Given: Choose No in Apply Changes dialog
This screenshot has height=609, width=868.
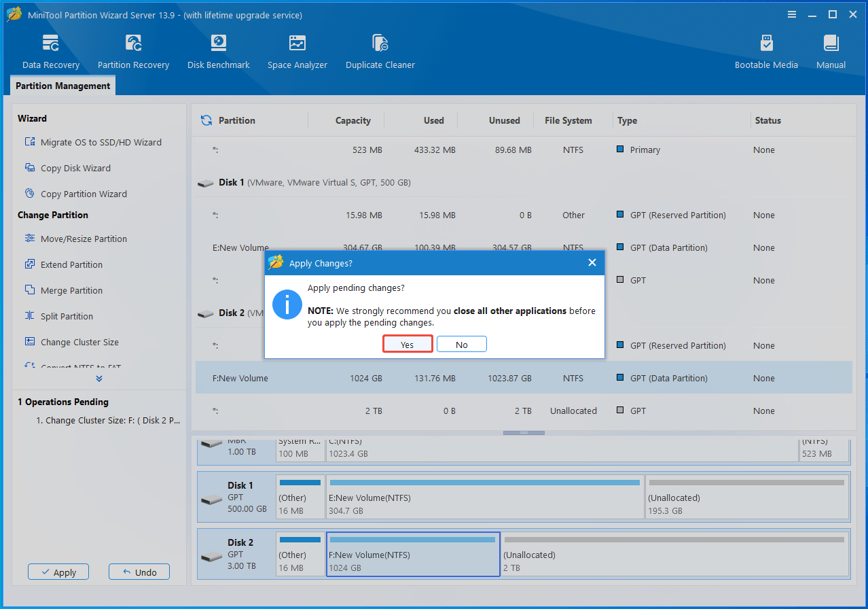Looking at the screenshot, I should click(x=462, y=345).
